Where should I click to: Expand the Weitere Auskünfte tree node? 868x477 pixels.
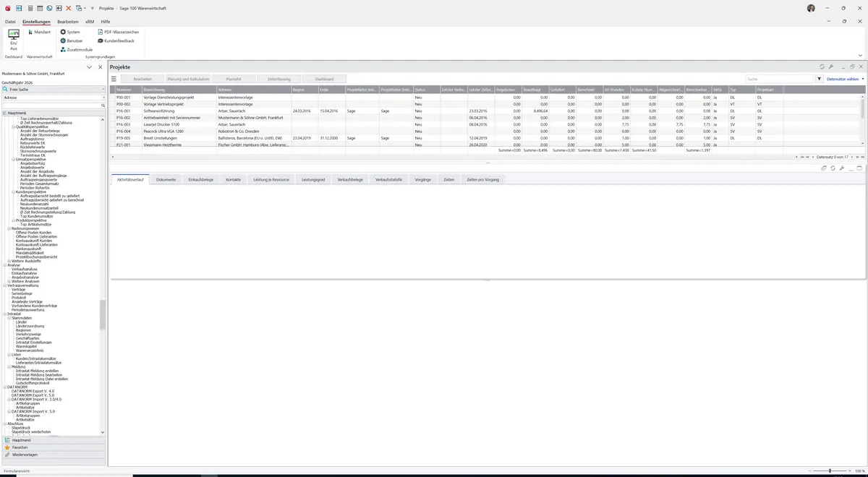click(9, 261)
